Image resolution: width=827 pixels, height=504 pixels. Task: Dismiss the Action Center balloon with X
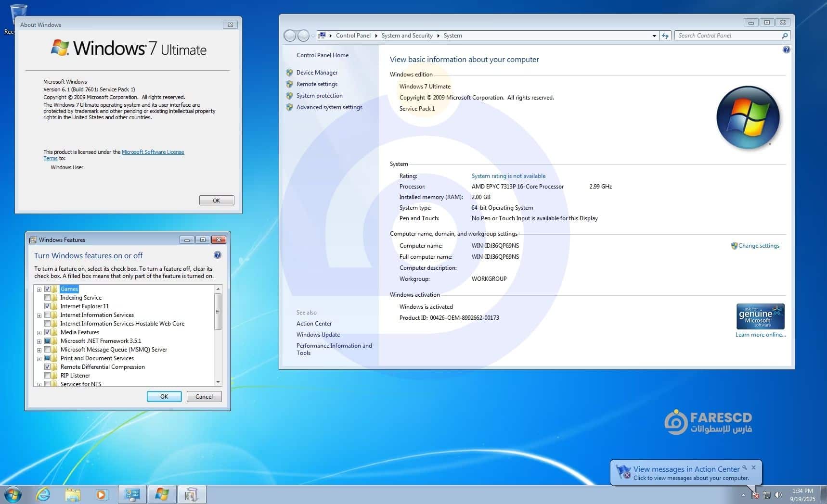point(753,467)
